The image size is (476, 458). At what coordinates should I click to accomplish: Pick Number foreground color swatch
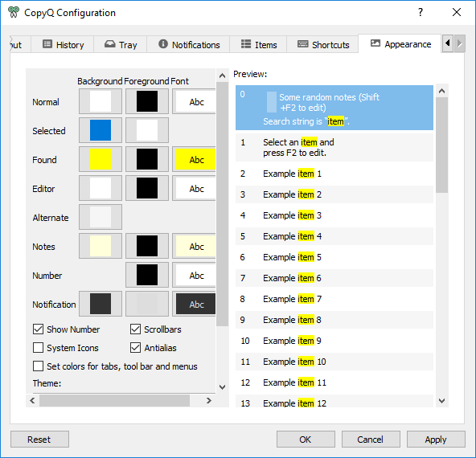(147, 275)
